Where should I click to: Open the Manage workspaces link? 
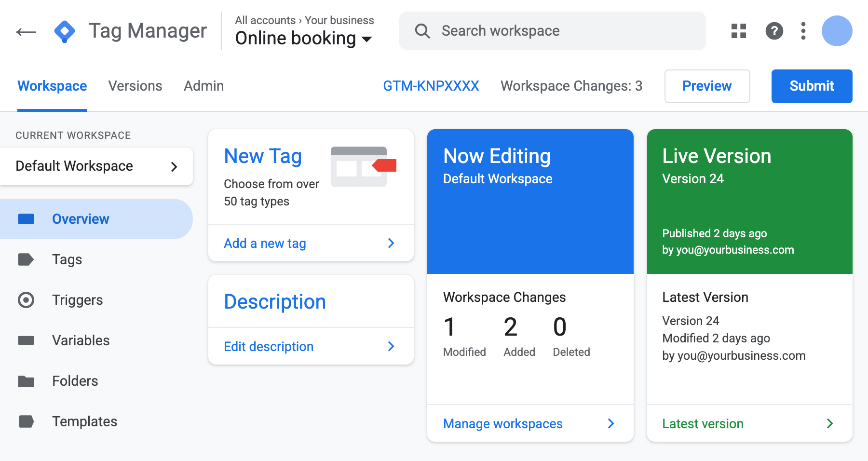click(503, 424)
